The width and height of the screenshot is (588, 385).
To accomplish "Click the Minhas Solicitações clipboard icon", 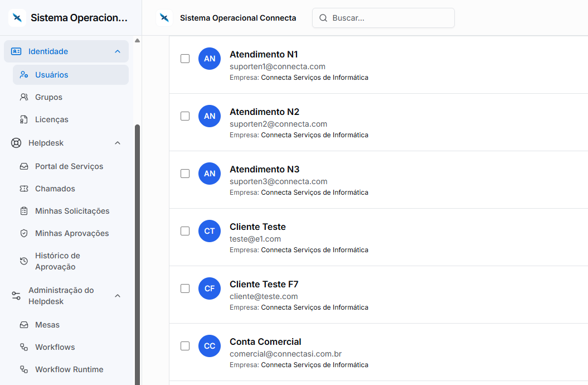I will point(24,211).
